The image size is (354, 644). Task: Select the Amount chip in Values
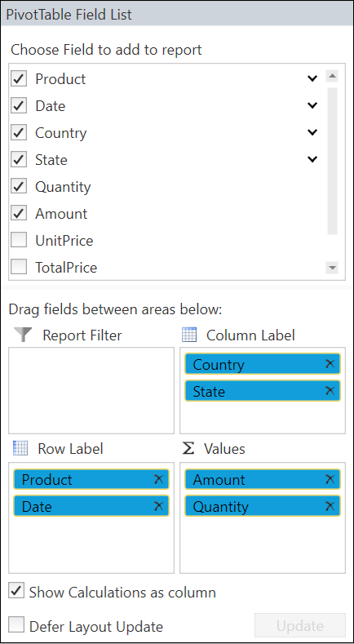pos(263,479)
